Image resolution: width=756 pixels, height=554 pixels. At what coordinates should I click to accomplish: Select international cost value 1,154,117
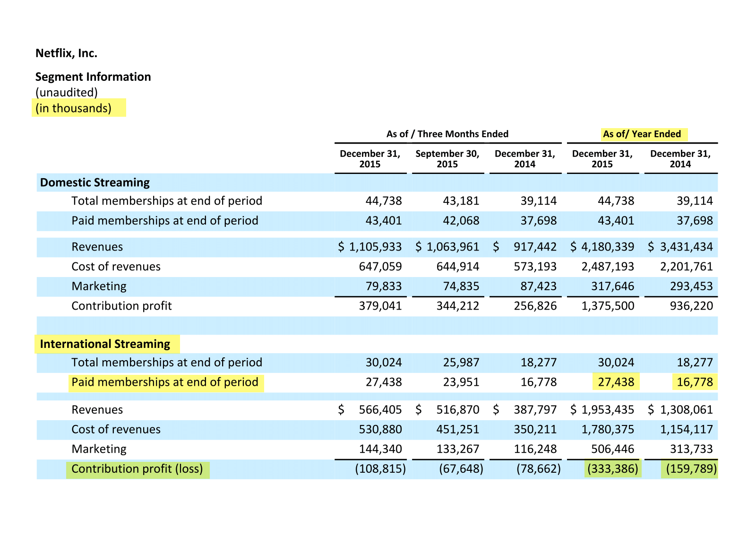pos(687,430)
